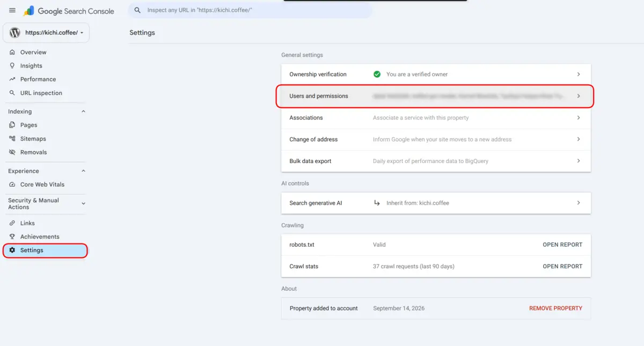Click the Settings page heading
This screenshot has height=346, width=644.
[142, 33]
